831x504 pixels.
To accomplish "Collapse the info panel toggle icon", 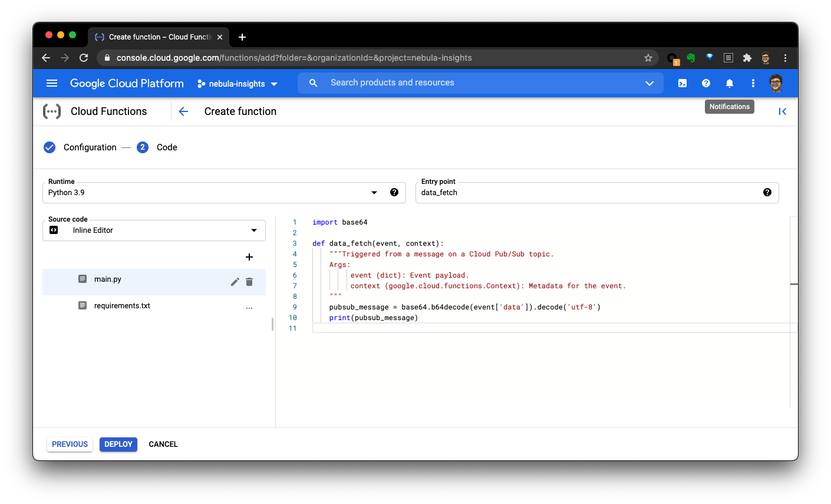I will [x=783, y=111].
